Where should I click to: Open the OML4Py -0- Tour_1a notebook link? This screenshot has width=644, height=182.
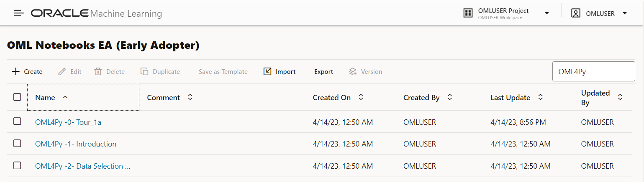coord(68,122)
